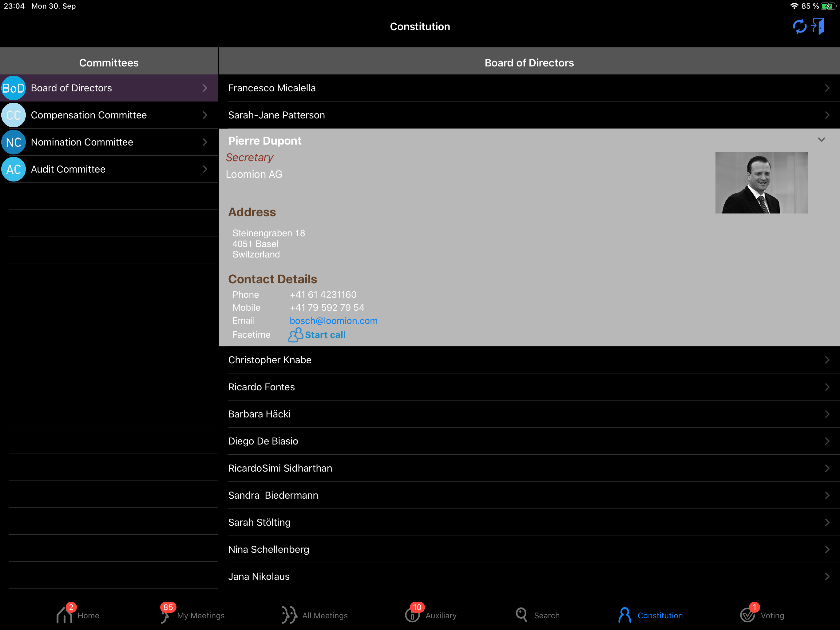
Task: Collapse Pierre Dupont details chevron
Action: tap(821, 139)
